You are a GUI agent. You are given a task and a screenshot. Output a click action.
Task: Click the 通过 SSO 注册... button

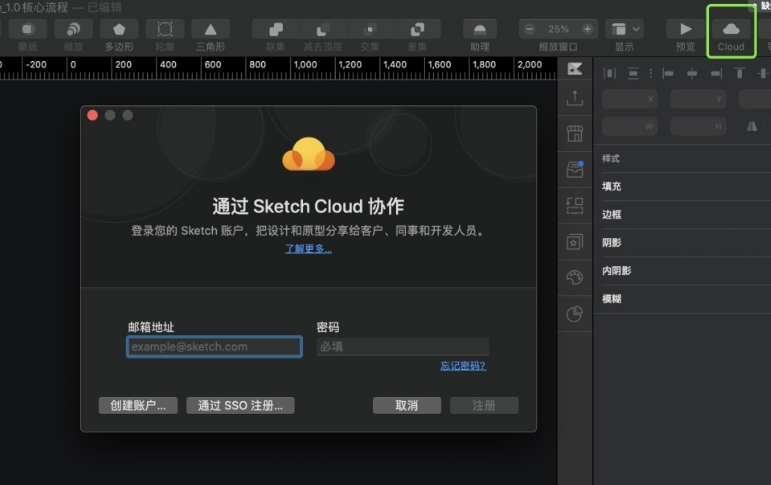(x=240, y=405)
